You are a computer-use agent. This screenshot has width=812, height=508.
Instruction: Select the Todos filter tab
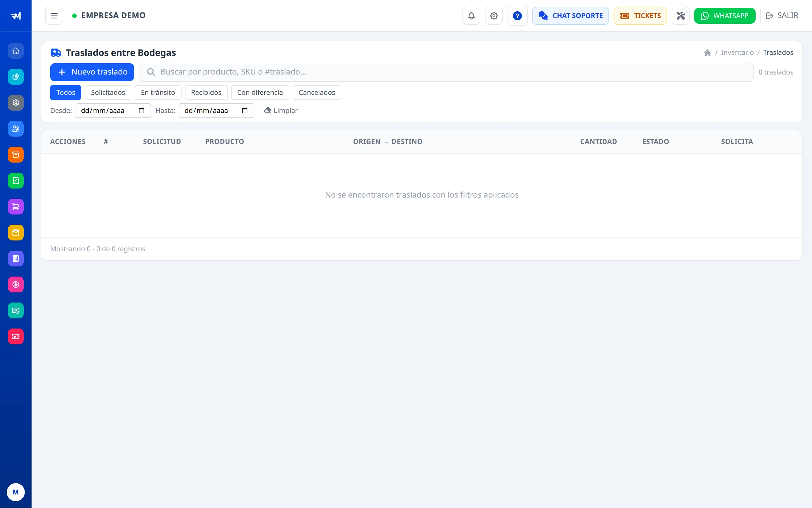66,93
